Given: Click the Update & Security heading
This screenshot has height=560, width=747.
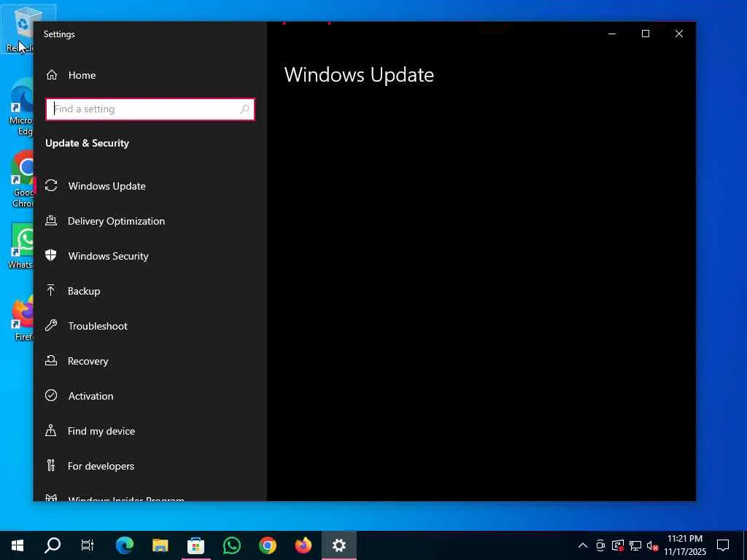Looking at the screenshot, I should pos(88,144).
